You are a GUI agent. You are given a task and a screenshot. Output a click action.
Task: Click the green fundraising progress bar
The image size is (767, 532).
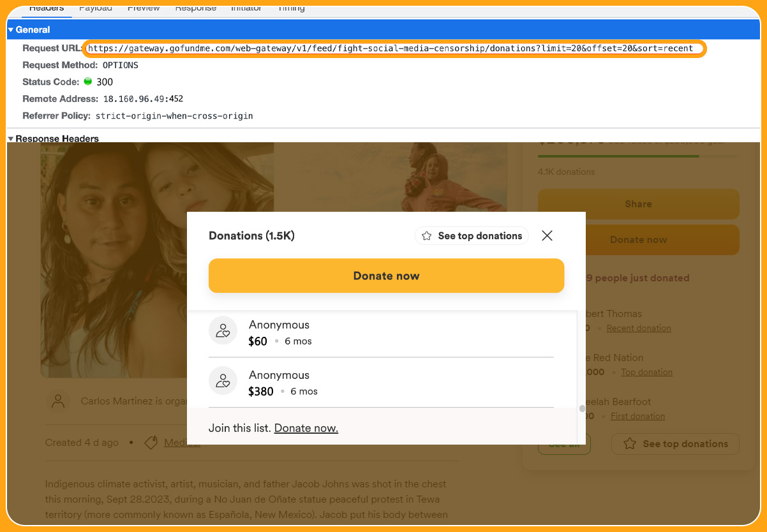coord(618,155)
